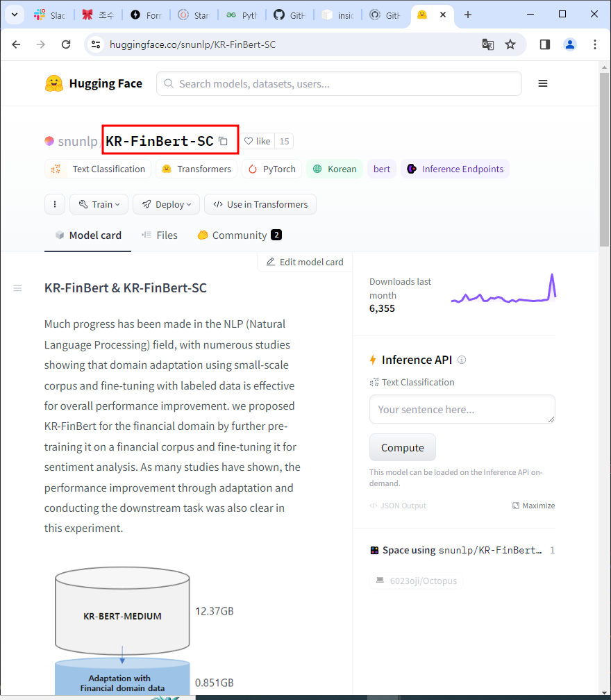
Task: Like the KR-FinBert-SC model
Action: coord(258,142)
